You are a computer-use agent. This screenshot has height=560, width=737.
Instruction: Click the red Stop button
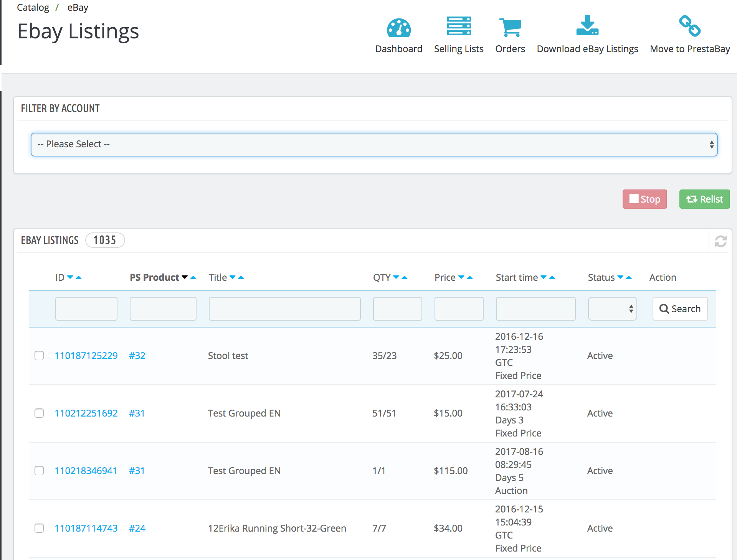pyautogui.click(x=645, y=199)
